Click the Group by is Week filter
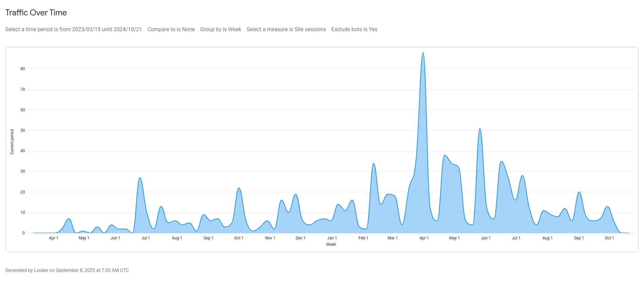644x283 pixels. click(220, 30)
